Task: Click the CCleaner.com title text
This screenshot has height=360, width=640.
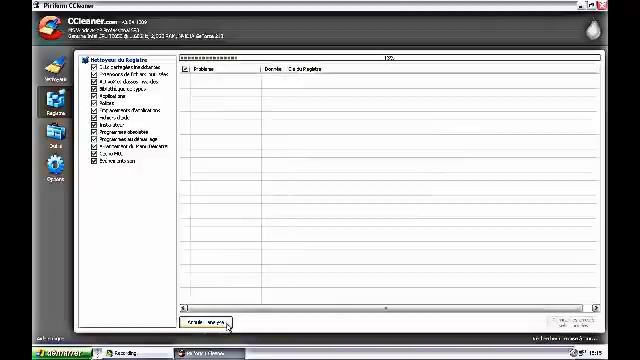Action: [x=92, y=21]
